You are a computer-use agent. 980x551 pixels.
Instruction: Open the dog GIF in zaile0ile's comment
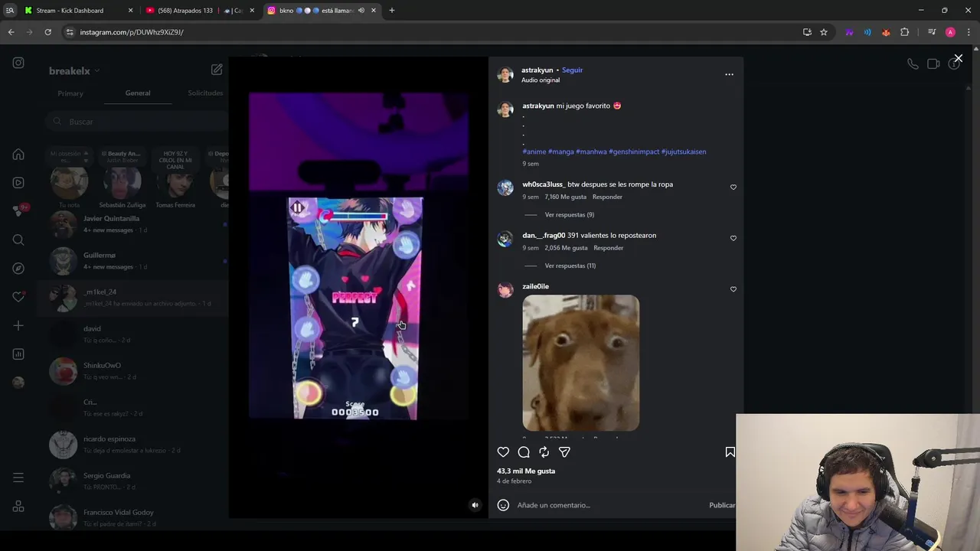tap(580, 363)
